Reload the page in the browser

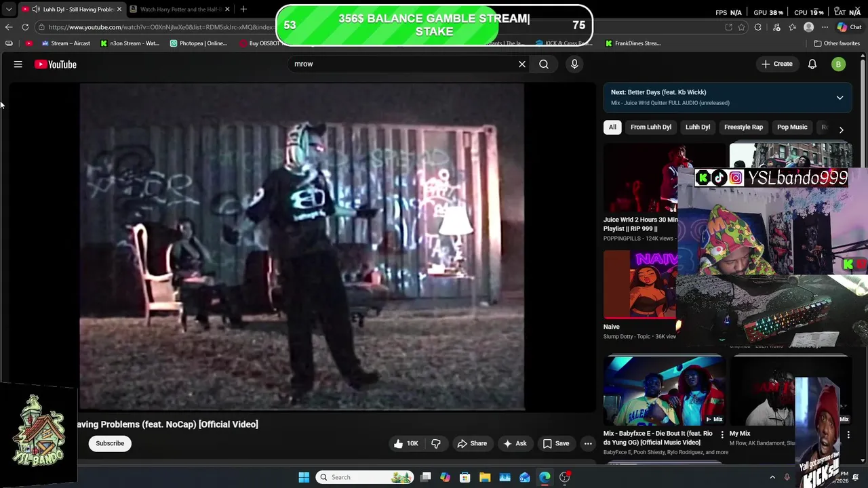coord(25,27)
